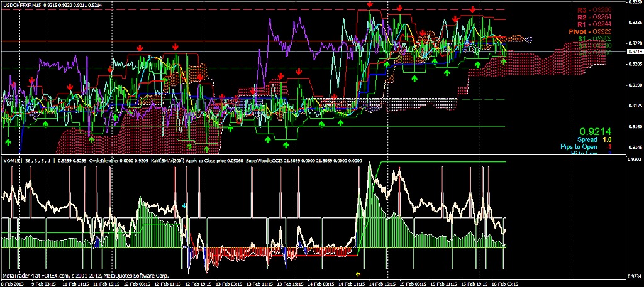
Task: Click the 0.9214 current price tag on axis
Action: [635, 51]
